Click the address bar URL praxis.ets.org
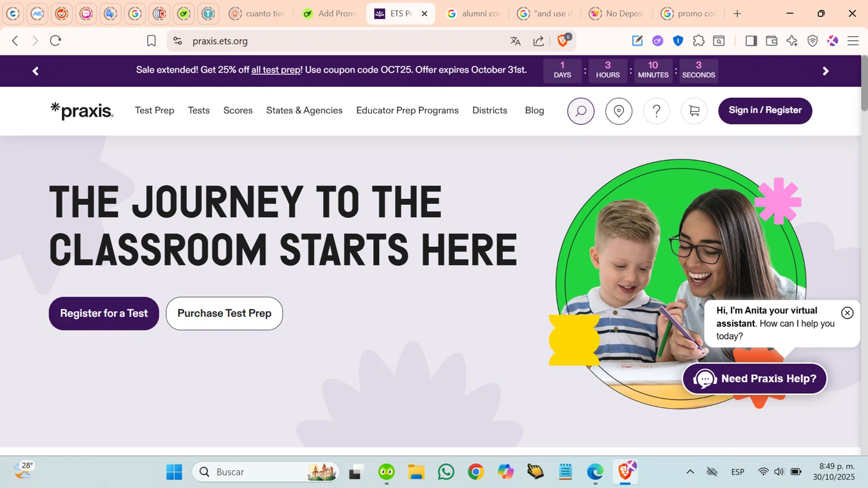The width and height of the screenshot is (868, 488). pos(220,41)
